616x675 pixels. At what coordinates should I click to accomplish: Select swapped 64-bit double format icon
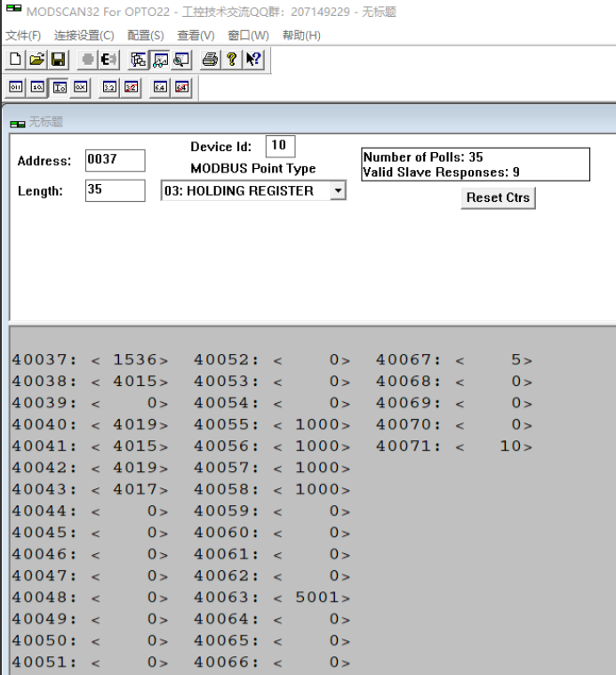click(181, 87)
